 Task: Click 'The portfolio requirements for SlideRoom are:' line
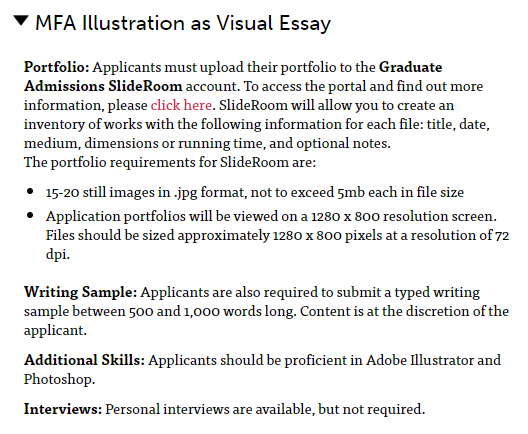pos(170,162)
